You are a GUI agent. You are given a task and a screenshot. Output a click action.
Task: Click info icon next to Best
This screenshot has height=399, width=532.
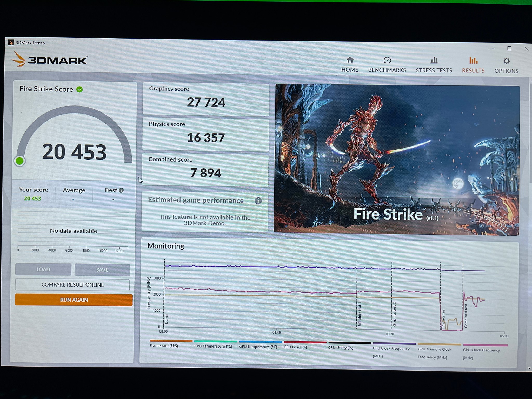[121, 190]
